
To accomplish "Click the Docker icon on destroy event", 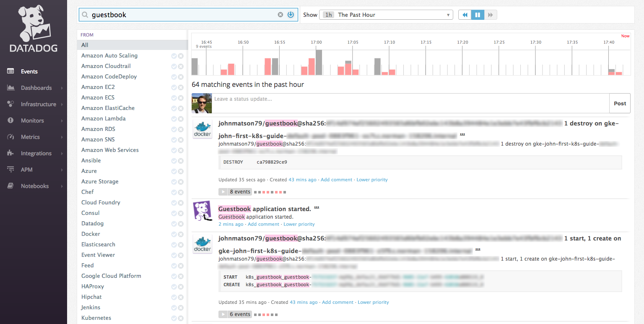I will (202, 129).
